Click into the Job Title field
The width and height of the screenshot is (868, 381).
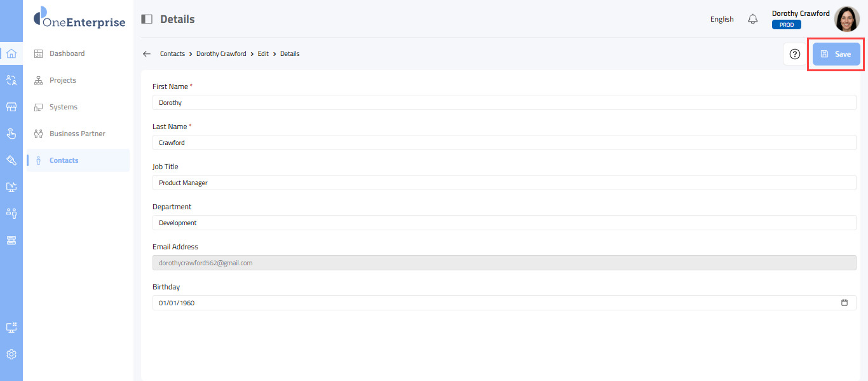504,183
